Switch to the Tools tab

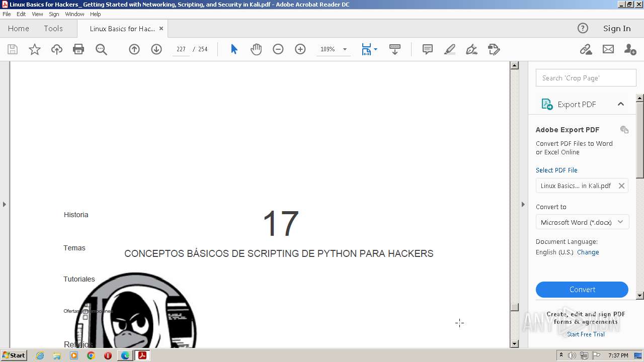(x=53, y=29)
